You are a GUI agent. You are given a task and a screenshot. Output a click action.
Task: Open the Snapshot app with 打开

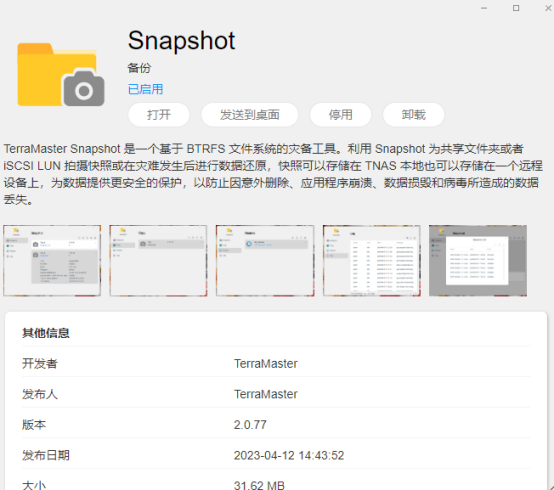pyautogui.click(x=159, y=115)
